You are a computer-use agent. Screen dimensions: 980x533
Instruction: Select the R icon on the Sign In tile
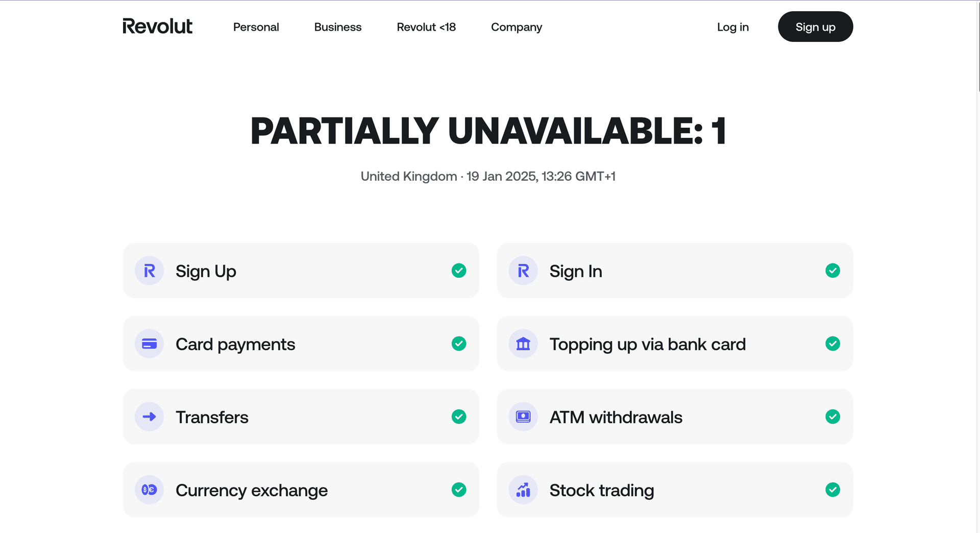pos(523,271)
